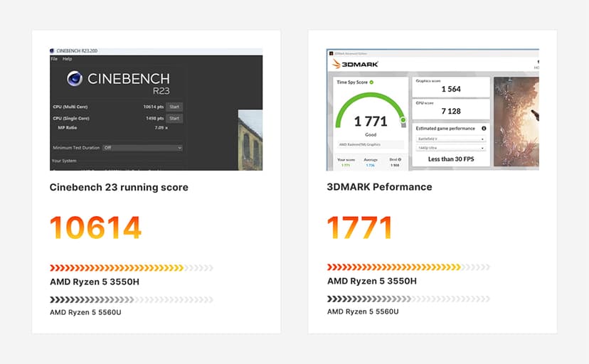
Task: Expand the Battlefield V game dropdown
Action: (x=451, y=139)
